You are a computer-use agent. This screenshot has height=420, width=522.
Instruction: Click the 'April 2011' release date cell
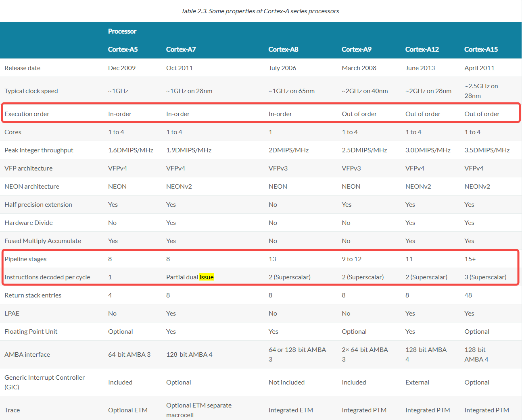point(479,68)
